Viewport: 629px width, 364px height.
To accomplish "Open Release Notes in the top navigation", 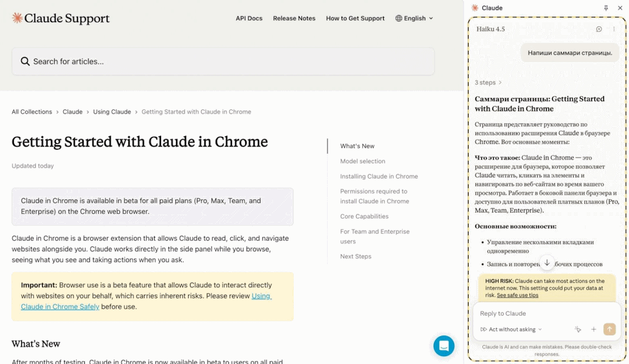I will pos(294,18).
